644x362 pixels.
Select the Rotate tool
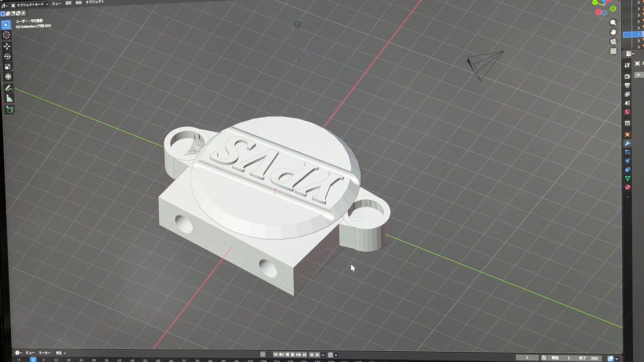(7, 56)
